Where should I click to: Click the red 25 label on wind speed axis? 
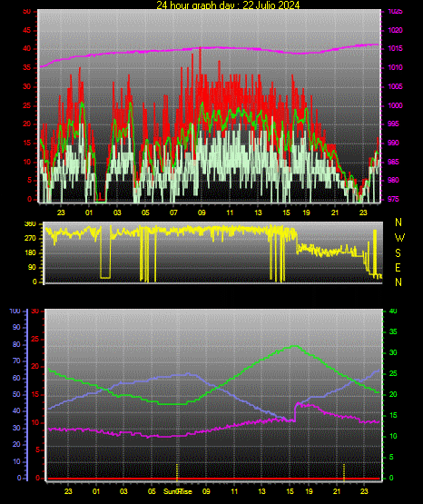click(26, 105)
